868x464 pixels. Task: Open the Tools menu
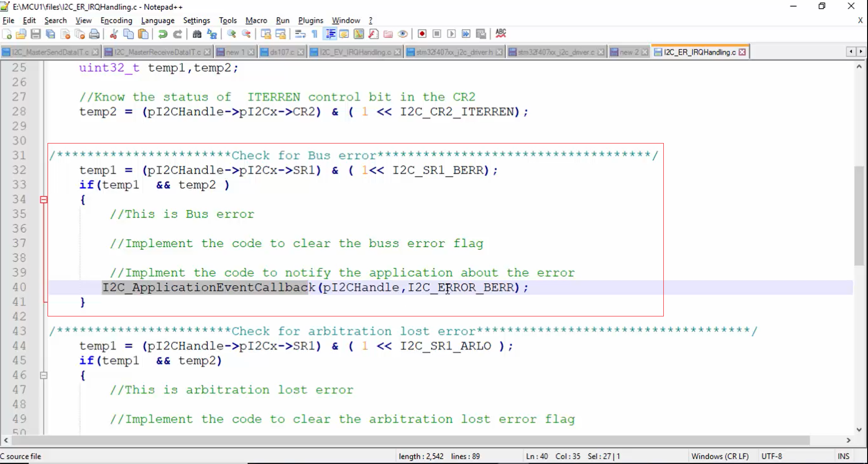(x=228, y=20)
